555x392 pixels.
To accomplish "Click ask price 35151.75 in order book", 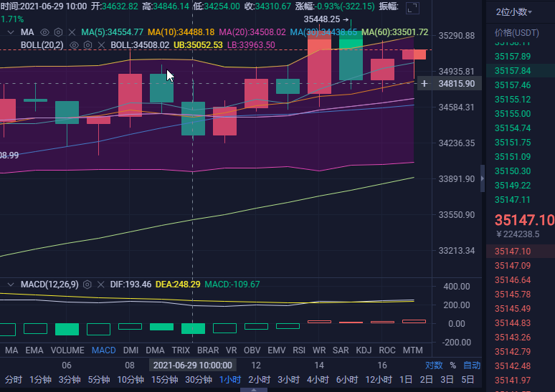I will [513, 142].
